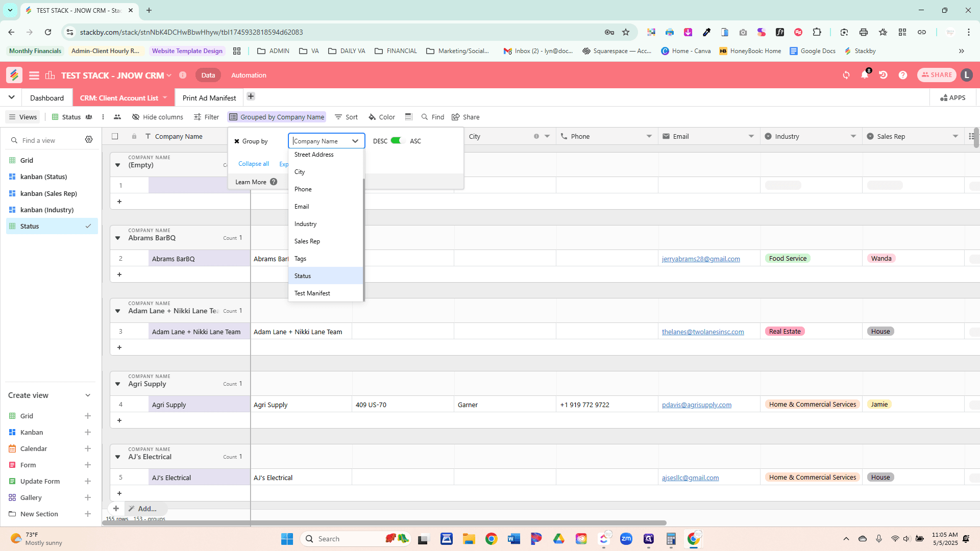Click Hide columns button
The image size is (980, 551).
158,117
